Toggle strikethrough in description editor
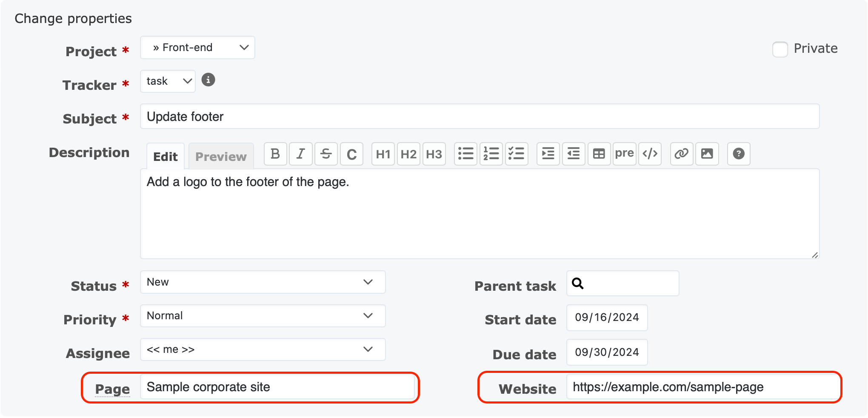The height and width of the screenshot is (418, 868). pyautogui.click(x=326, y=154)
